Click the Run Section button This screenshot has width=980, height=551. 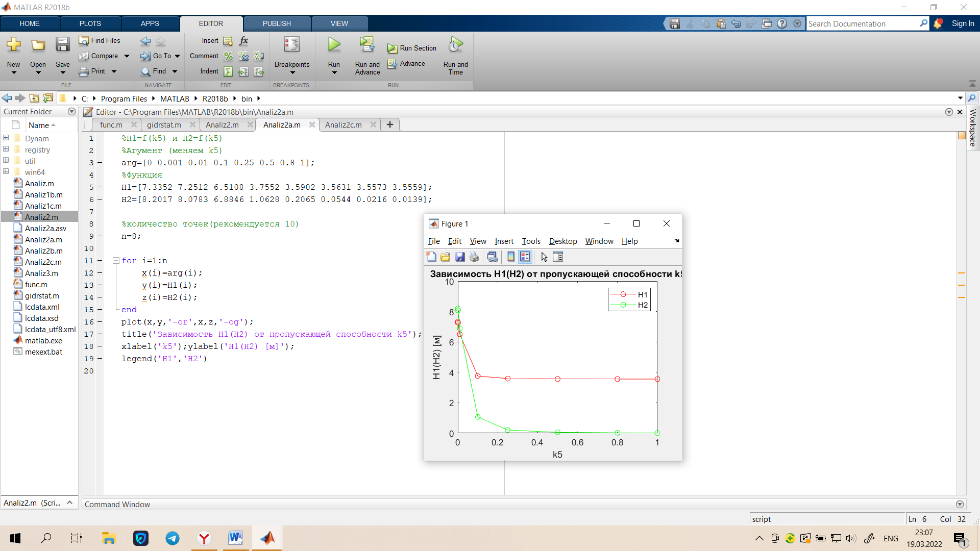412,48
